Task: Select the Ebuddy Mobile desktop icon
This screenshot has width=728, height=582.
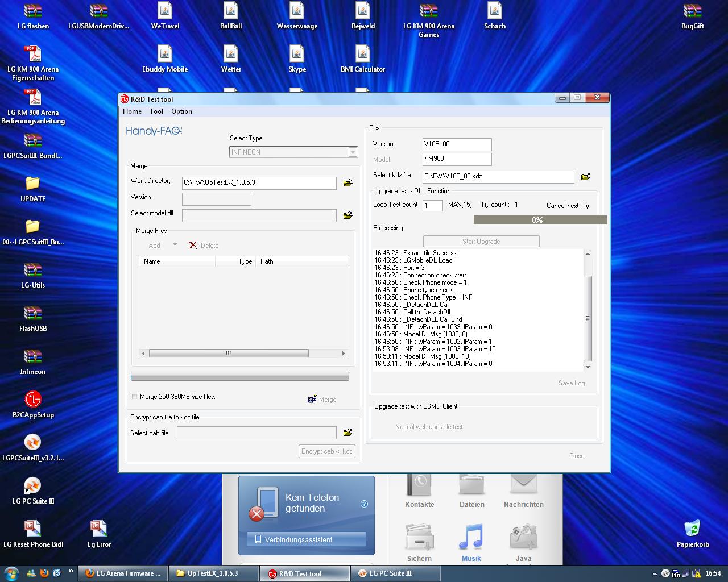Action: click(165, 59)
